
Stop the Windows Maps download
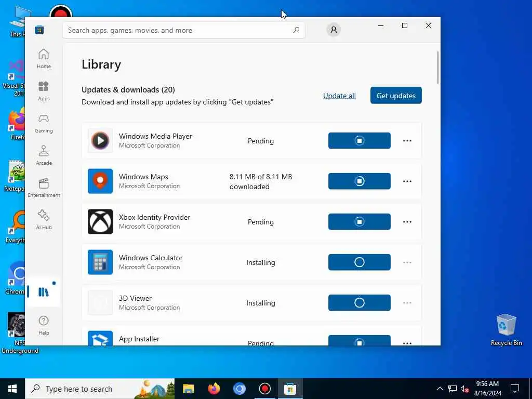coord(360,181)
